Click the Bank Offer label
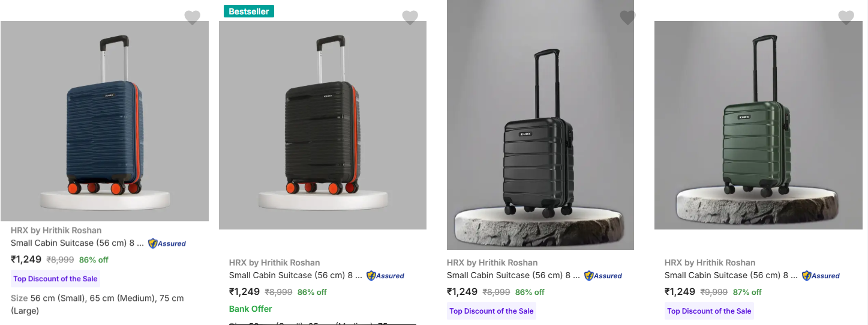 click(x=251, y=309)
